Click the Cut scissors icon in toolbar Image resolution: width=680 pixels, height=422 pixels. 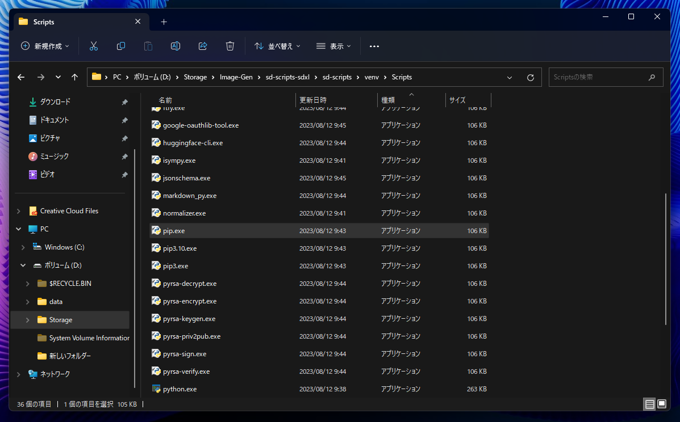(x=93, y=46)
